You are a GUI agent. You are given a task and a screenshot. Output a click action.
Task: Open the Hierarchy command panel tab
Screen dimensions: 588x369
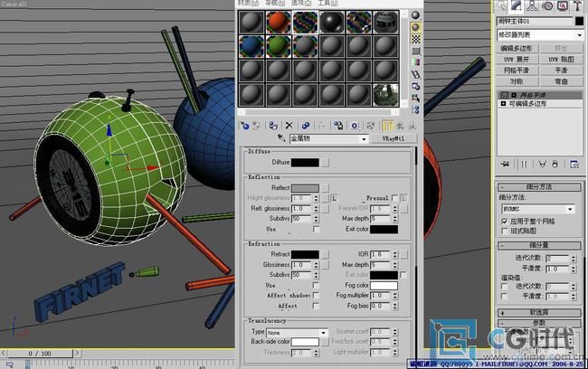(532, 5)
